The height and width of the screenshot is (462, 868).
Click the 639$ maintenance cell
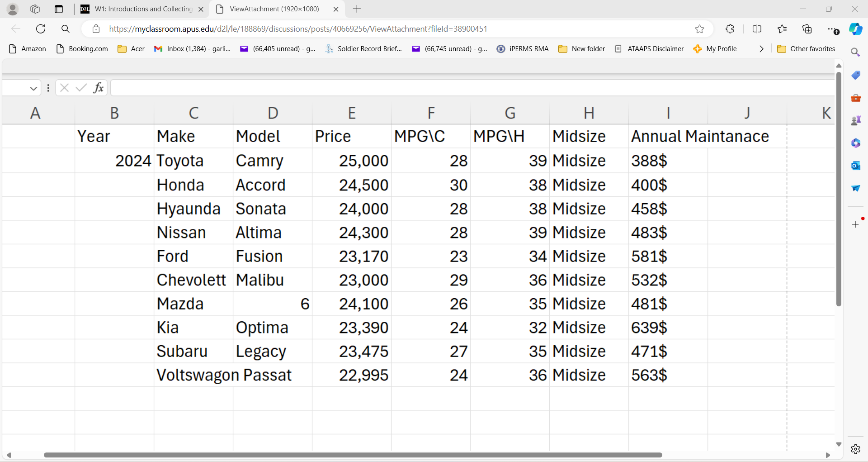(x=668, y=327)
